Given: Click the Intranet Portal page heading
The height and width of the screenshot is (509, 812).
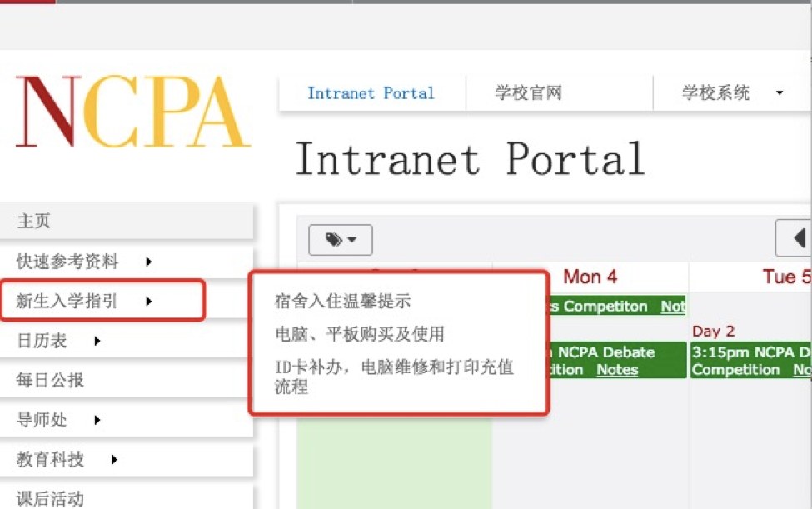Looking at the screenshot, I should click(471, 159).
